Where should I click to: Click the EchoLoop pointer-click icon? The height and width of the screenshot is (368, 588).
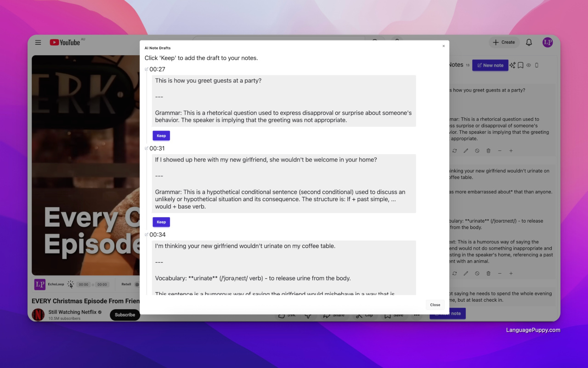pos(70,284)
